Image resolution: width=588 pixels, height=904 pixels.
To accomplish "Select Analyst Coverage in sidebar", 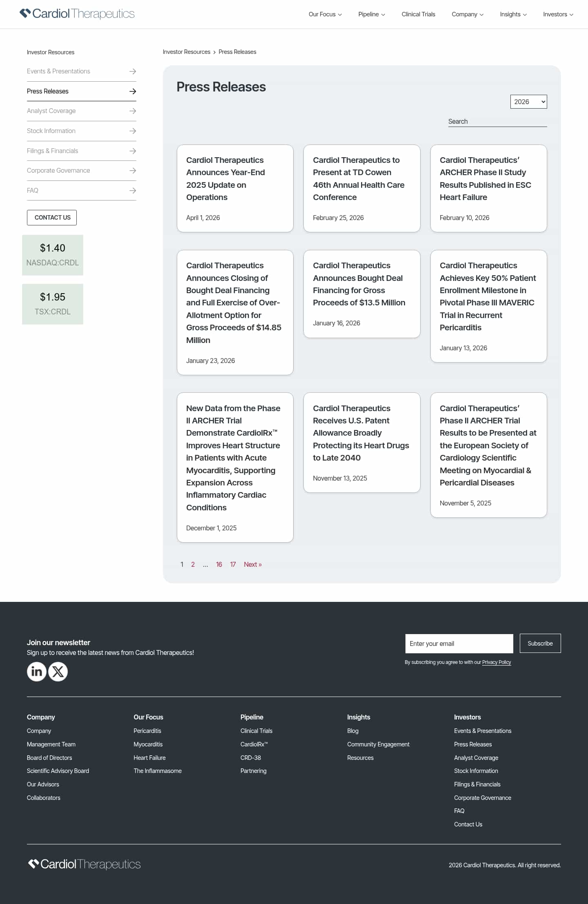I will [x=51, y=111].
